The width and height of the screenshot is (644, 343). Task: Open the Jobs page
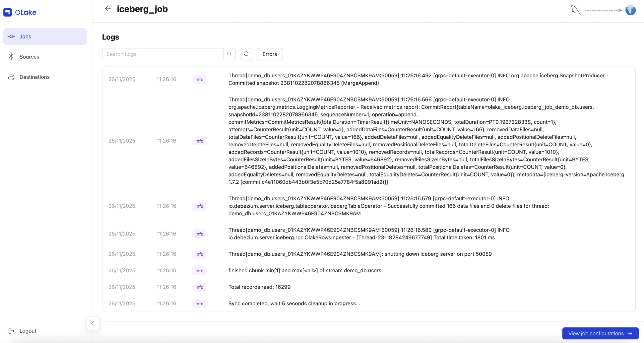(x=25, y=36)
